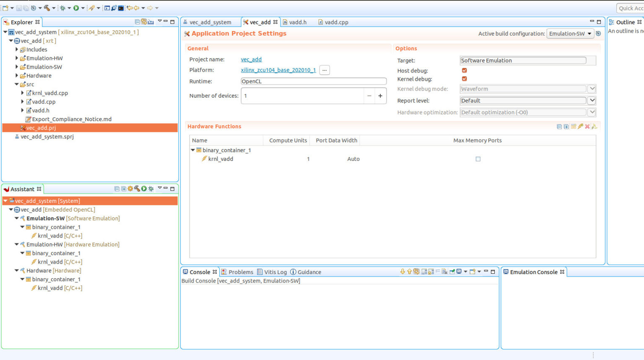Remove hardware function with red X icon

pyautogui.click(x=587, y=126)
